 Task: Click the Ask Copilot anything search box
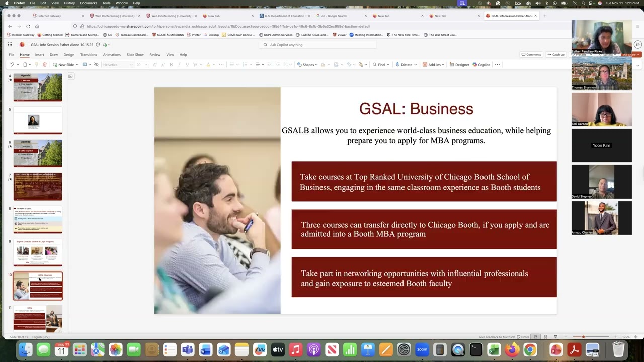tap(317, 45)
